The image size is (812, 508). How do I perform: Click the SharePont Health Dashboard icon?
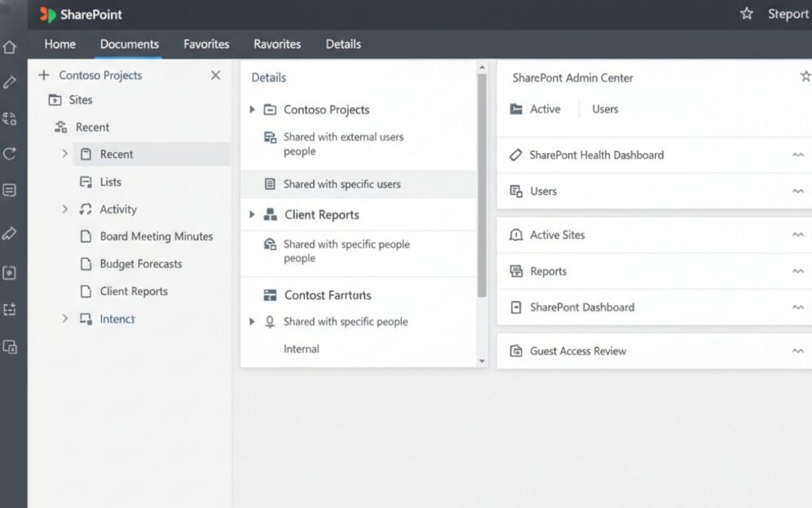[516, 155]
